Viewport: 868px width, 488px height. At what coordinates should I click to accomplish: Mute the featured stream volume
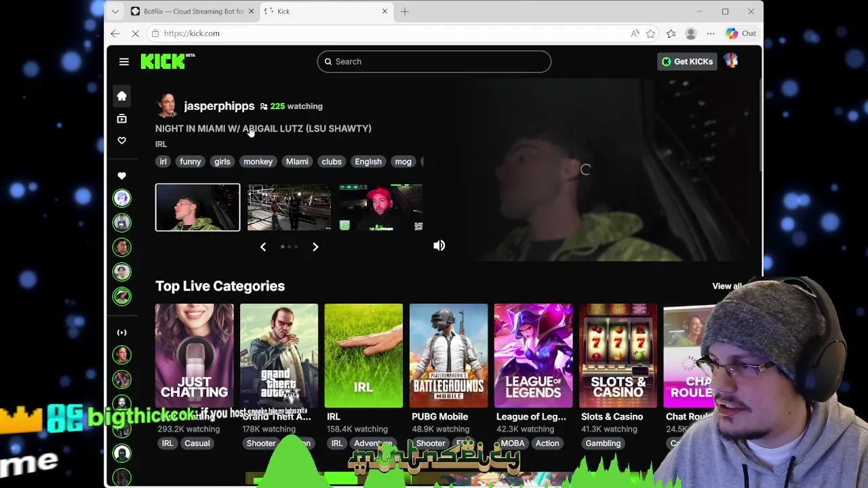click(439, 245)
